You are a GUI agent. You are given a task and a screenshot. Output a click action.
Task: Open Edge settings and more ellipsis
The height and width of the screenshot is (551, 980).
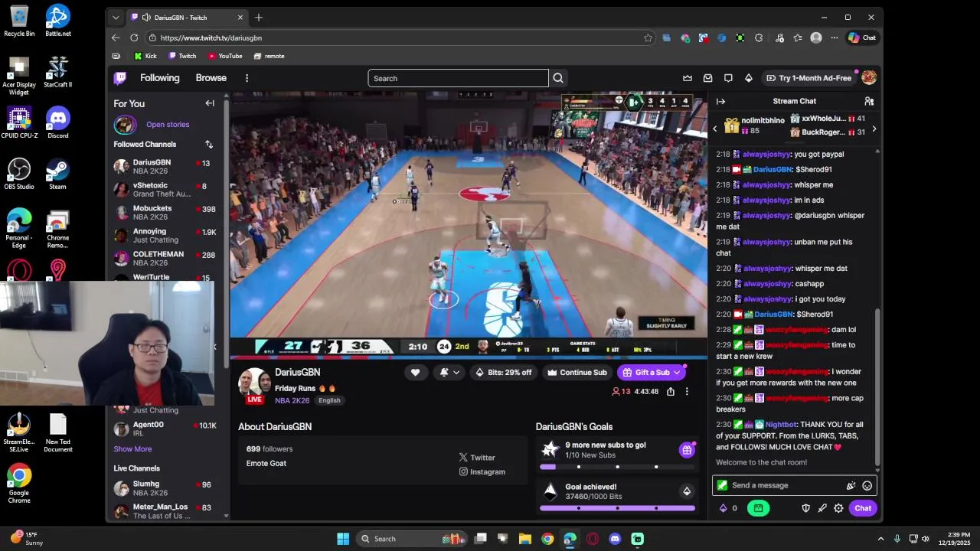pos(835,37)
